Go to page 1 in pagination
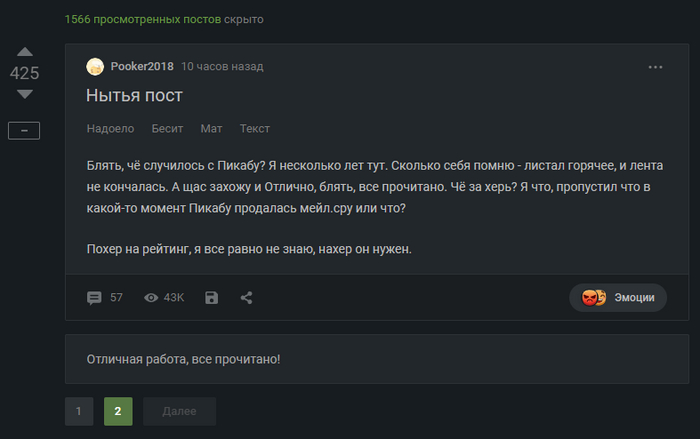Viewport: 700px width, 439px height. [79, 411]
